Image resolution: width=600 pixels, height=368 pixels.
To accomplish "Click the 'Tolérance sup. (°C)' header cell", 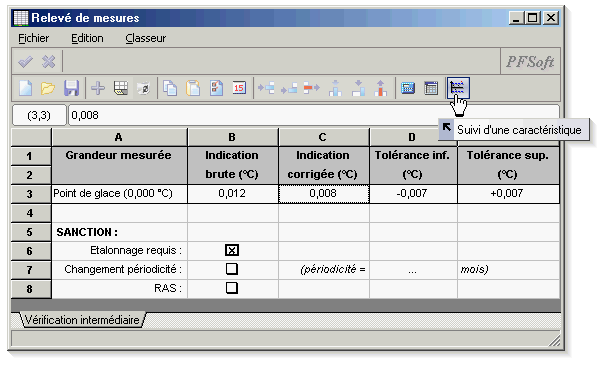I will pyautogui.click(x=508, y=165).
